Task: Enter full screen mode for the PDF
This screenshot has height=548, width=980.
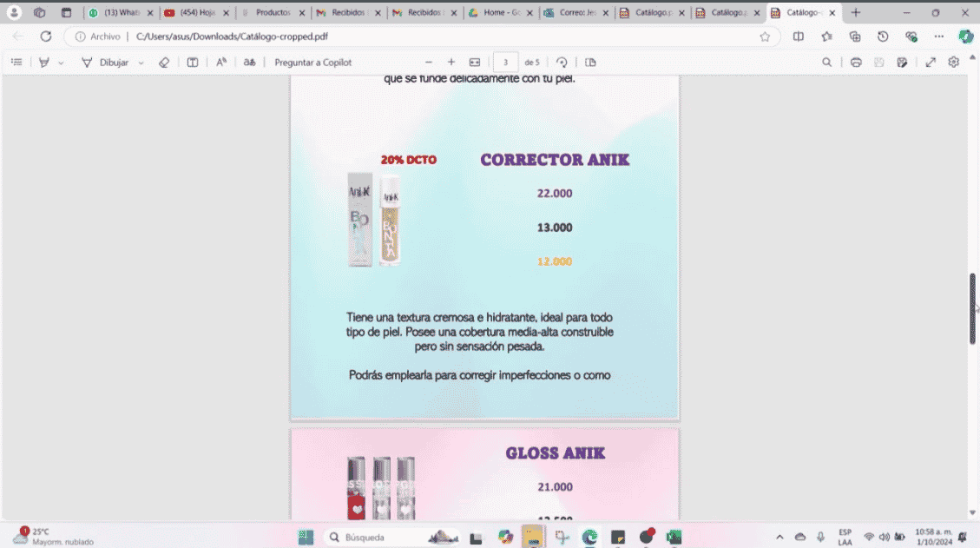Action: point(931,63)
